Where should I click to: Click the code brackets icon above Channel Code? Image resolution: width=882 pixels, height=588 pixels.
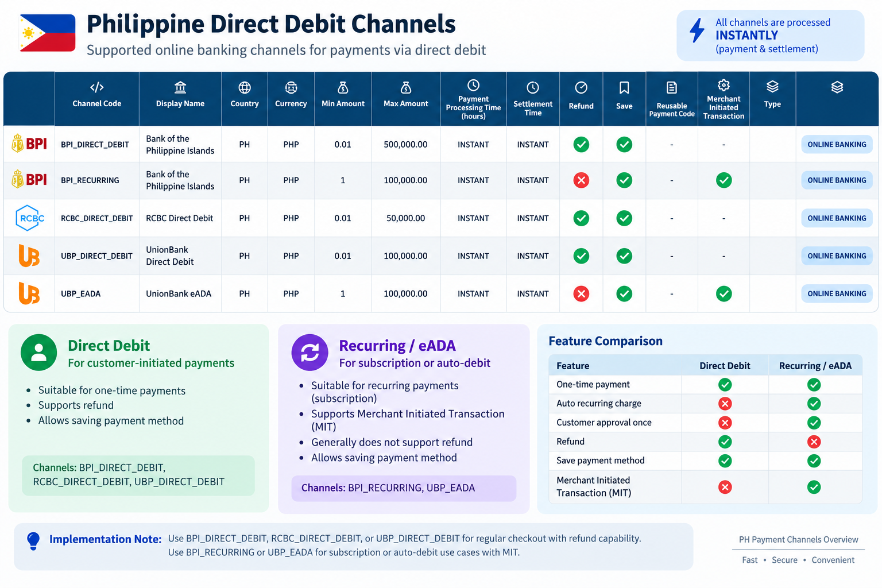click(x=97, y=87)
